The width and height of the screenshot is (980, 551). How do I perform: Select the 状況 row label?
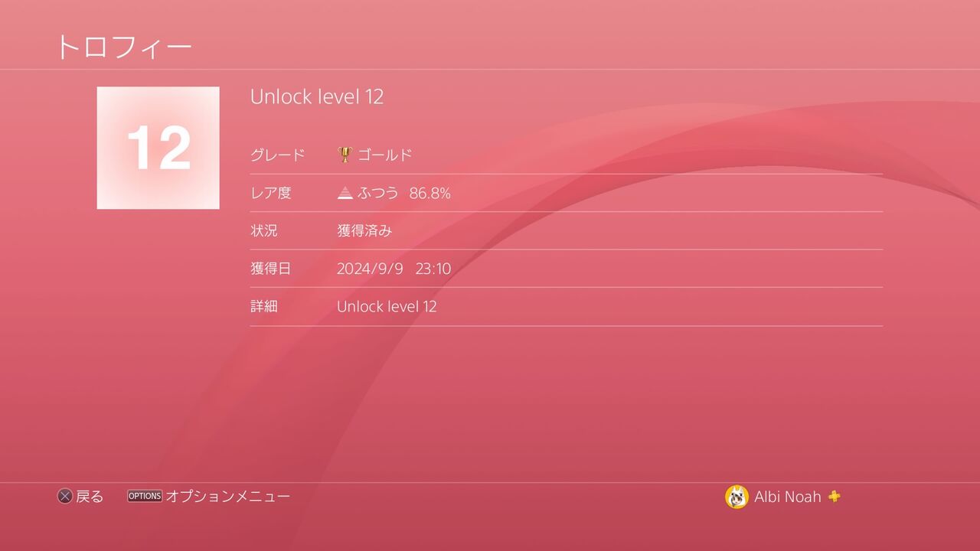coord(264,230)
